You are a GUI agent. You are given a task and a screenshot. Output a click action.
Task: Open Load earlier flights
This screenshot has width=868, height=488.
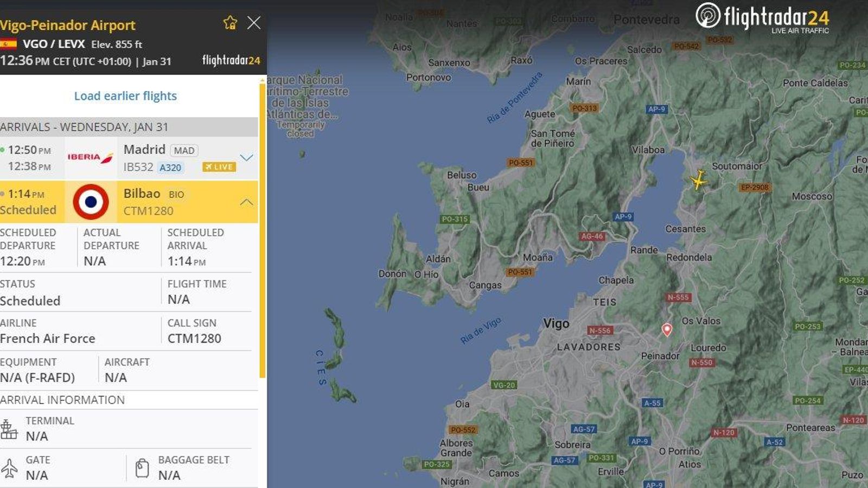[x=125, y=96]
